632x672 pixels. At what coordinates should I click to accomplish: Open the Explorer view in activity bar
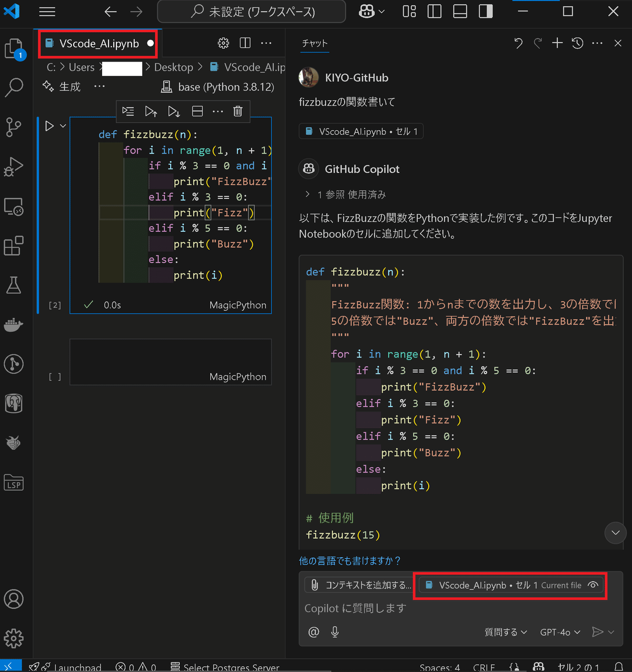click(x=14, y=49)
